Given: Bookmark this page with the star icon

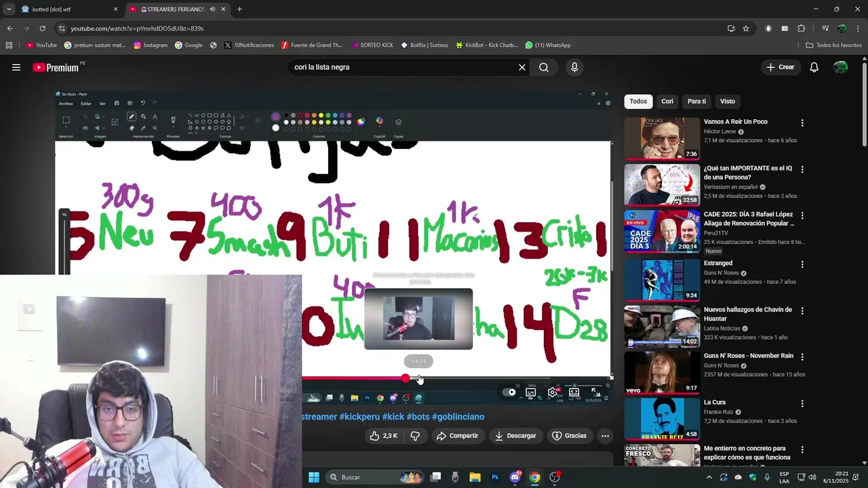Looking at the screenshot, I should coord(746,28).
